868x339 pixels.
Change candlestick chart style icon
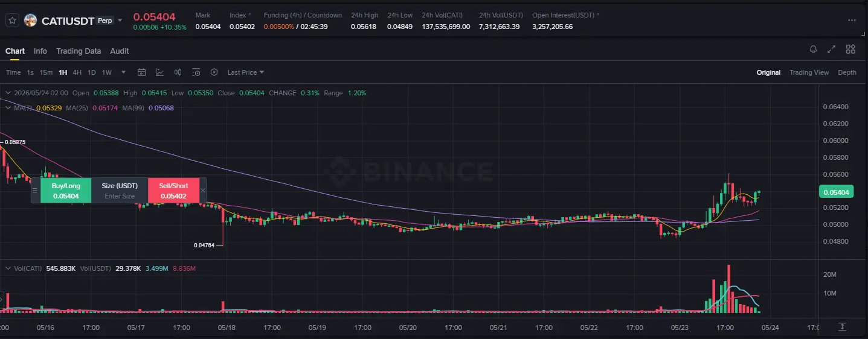coord(178,72)
